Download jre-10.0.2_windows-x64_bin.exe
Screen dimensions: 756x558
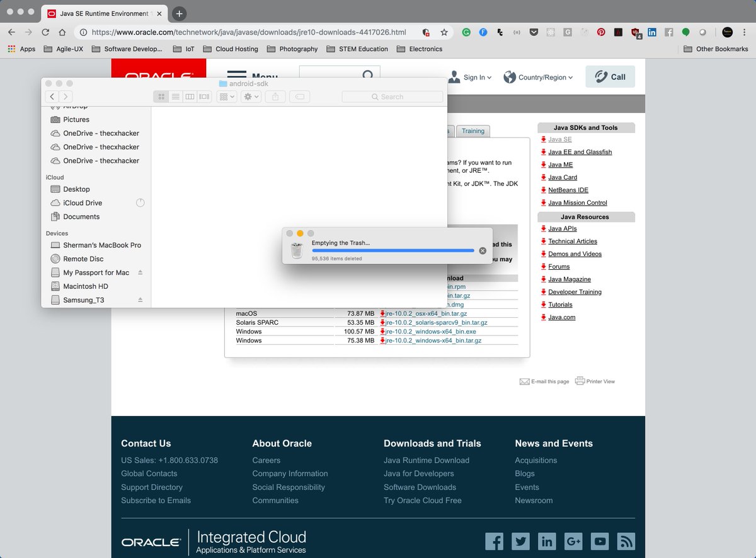[430, 331]
